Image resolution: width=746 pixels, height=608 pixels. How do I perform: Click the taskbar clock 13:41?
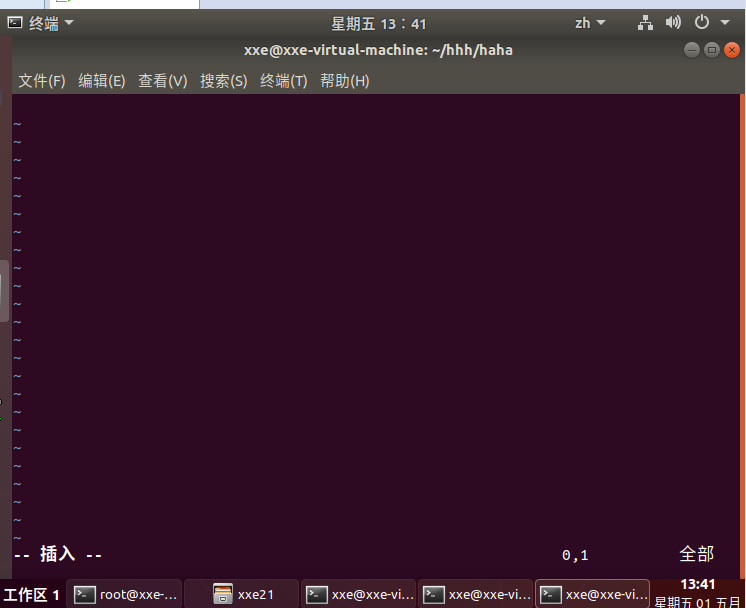(x=697, y=584)
